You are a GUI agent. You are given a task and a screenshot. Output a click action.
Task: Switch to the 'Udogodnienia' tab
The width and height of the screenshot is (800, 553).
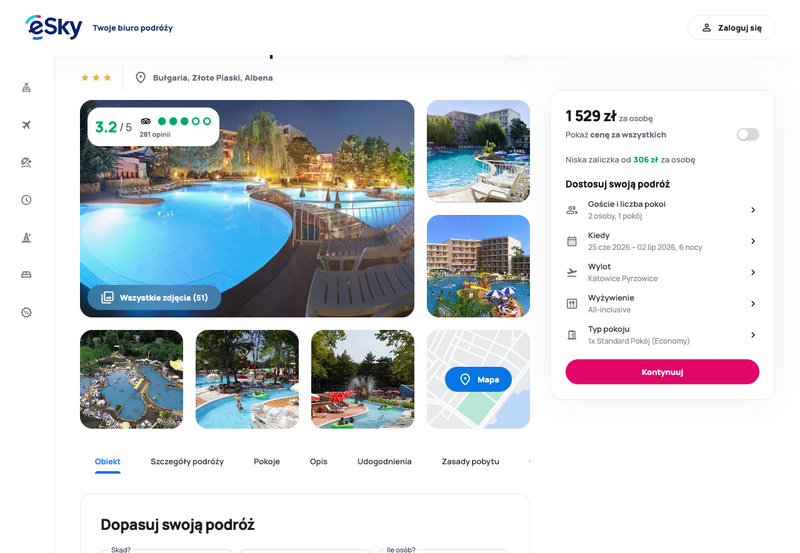(384, 462)
